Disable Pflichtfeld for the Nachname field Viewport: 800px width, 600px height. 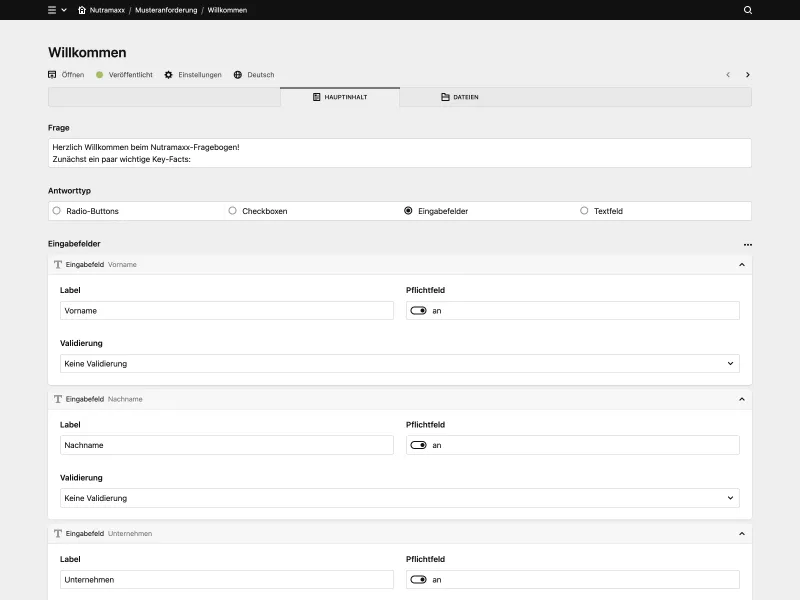419,444
